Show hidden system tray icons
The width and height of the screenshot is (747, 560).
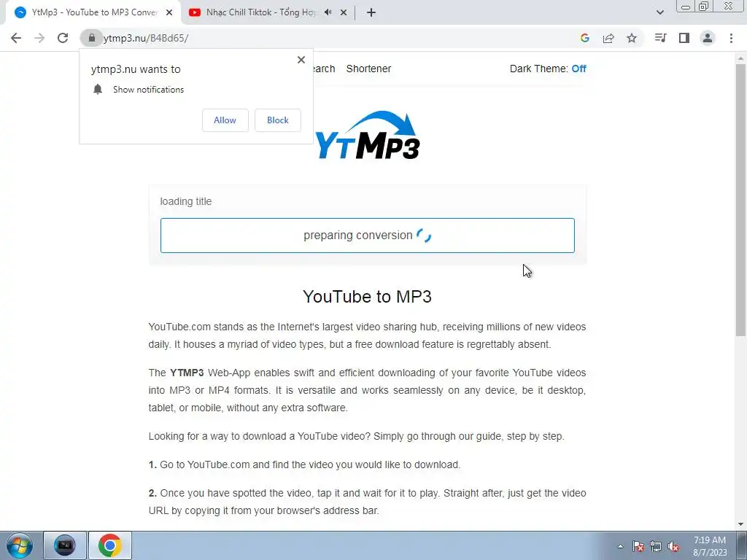coord(620,546)
